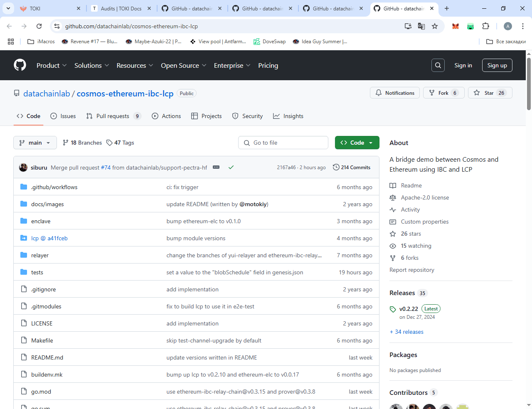
Task: Close the Audits TOKI Docs tab
Action: (x=149, y=8)
